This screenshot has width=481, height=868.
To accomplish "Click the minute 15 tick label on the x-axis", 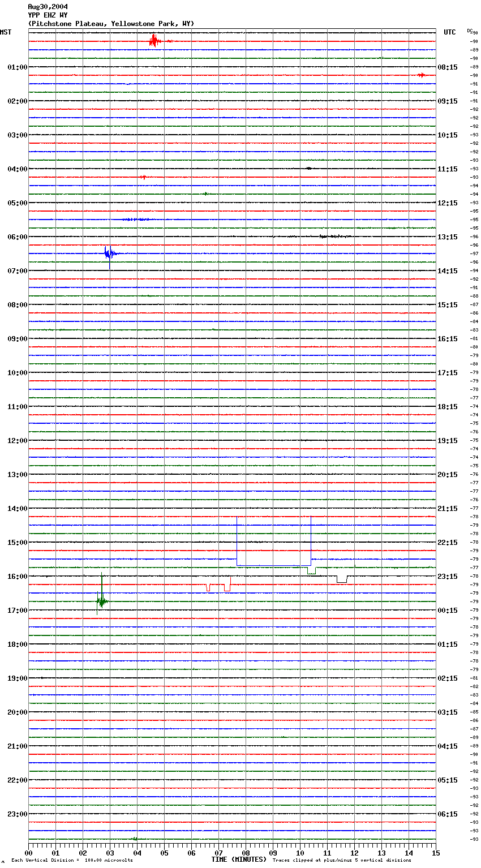I will (x=436, y=853).
